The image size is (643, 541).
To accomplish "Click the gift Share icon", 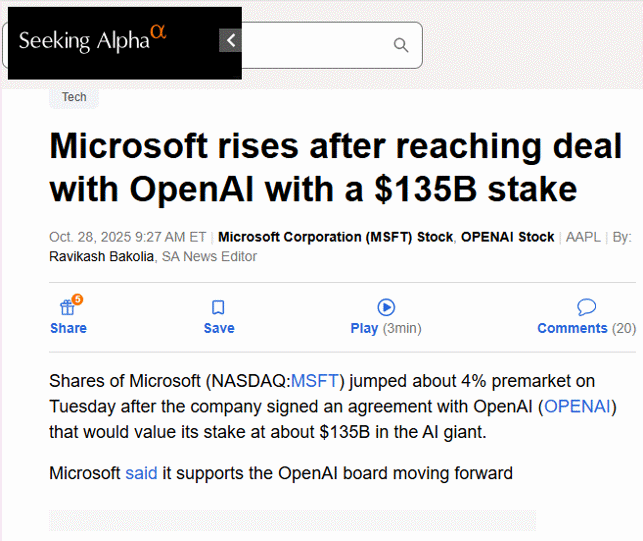I will pos(68,307).
